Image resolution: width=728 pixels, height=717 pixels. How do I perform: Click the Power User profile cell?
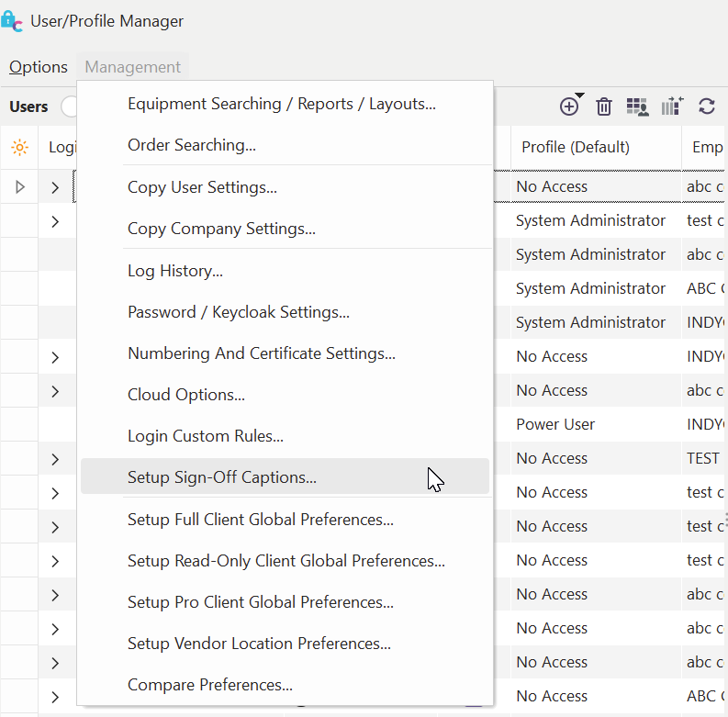(555, 424)
